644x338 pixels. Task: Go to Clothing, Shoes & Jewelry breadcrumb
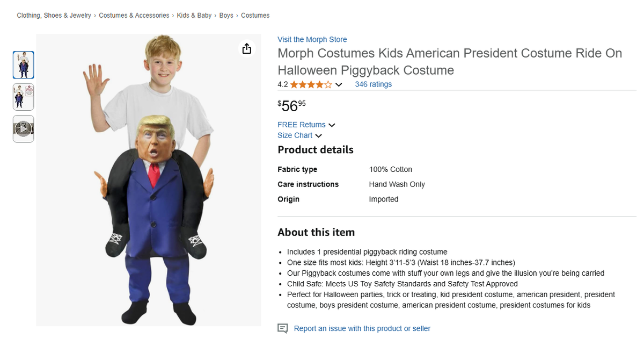(54, 16)
